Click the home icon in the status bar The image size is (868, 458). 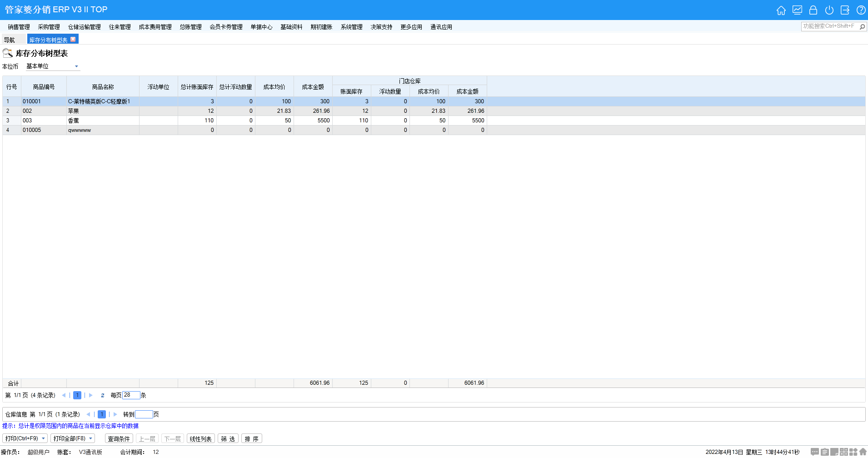(x=863, y=452)
